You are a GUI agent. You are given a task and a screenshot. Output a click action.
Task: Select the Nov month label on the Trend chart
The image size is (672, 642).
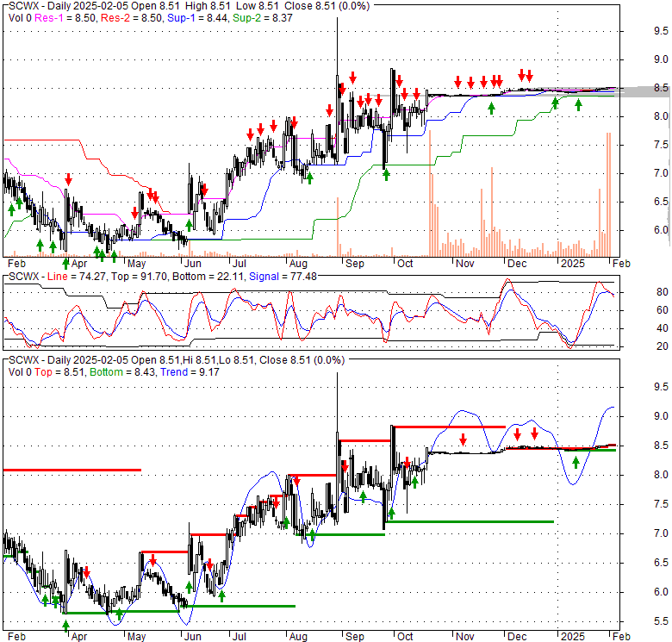point(464,637)
